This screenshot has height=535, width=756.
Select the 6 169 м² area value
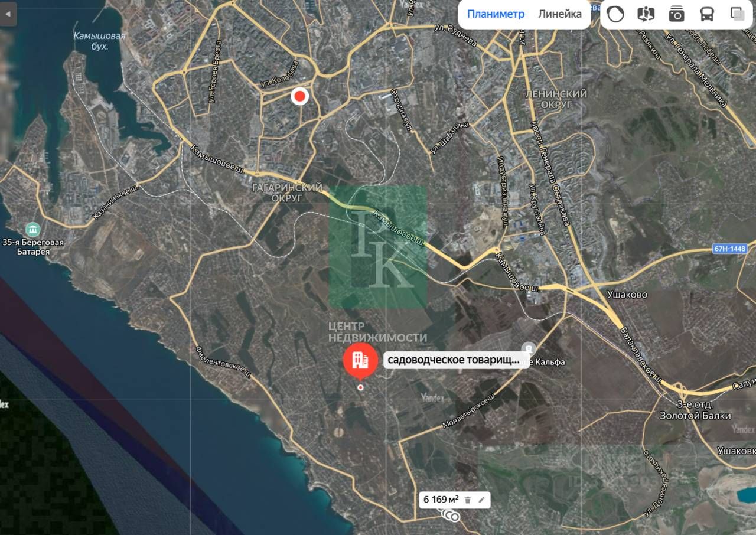tap(441, 500)
